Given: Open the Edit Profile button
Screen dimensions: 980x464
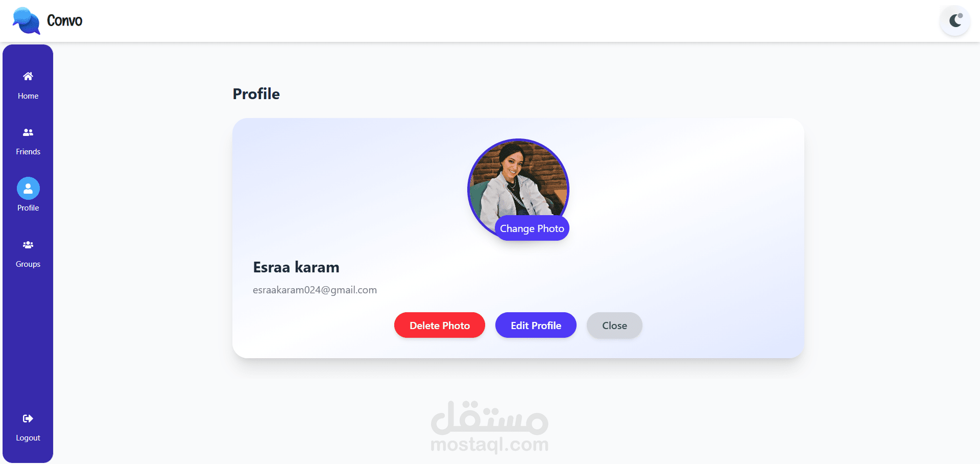Looking at the screenshot, I should pyautogui.click(x=536, y=326).
